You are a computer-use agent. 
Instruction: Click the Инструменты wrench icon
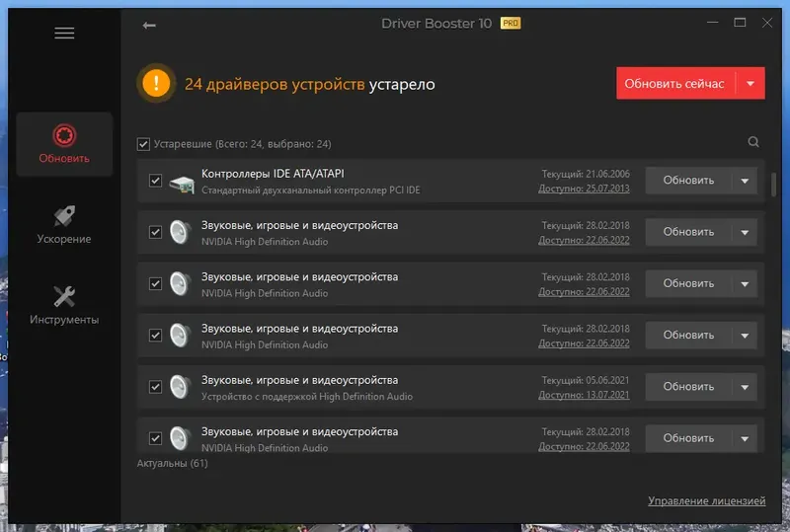(64, 296)
